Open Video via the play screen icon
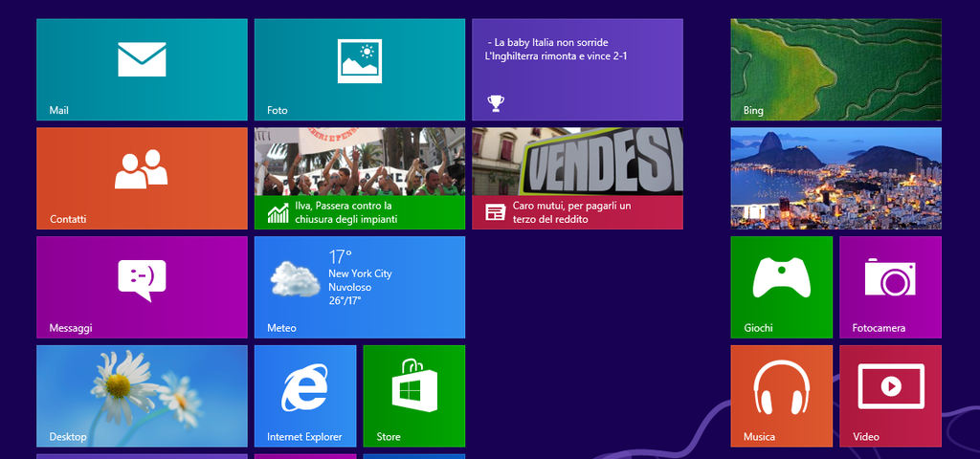980x459 pixels. [x=891, y=386]
